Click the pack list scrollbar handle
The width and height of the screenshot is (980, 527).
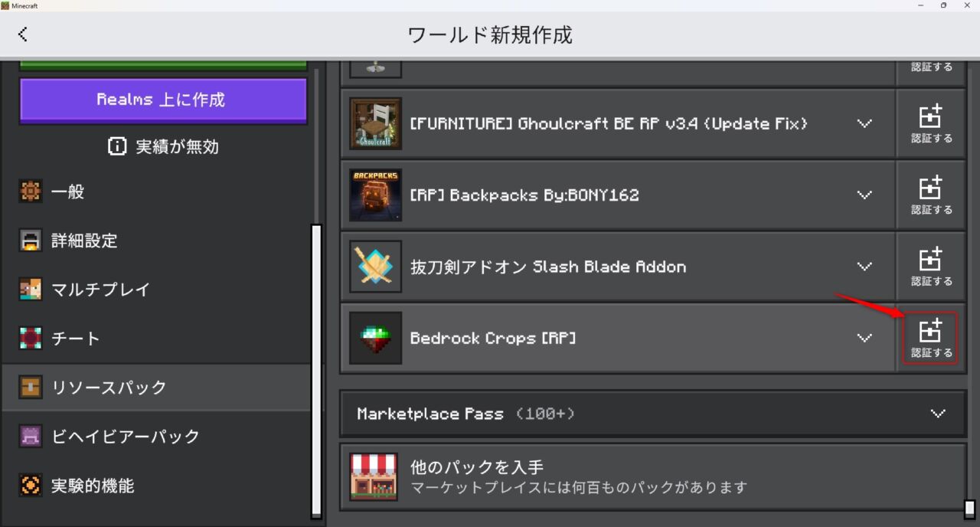[x=969, y=509]
